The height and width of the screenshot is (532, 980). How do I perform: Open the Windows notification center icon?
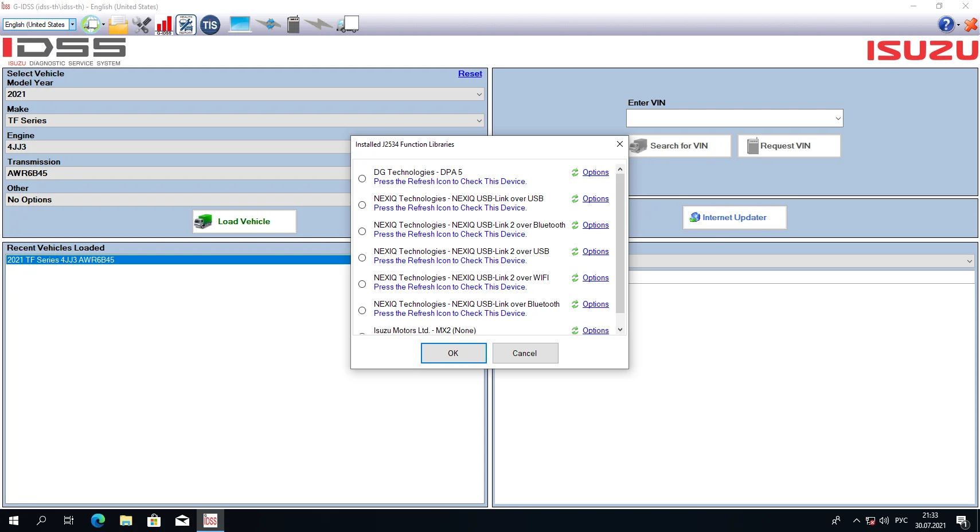(962, 521)
